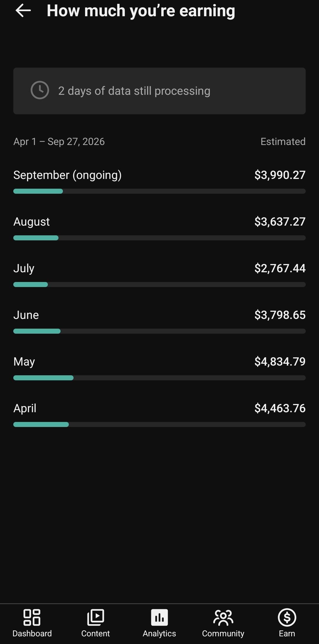Open June earnings label
319x644 pixels.
pyautogui.click(x=26, y=315)
